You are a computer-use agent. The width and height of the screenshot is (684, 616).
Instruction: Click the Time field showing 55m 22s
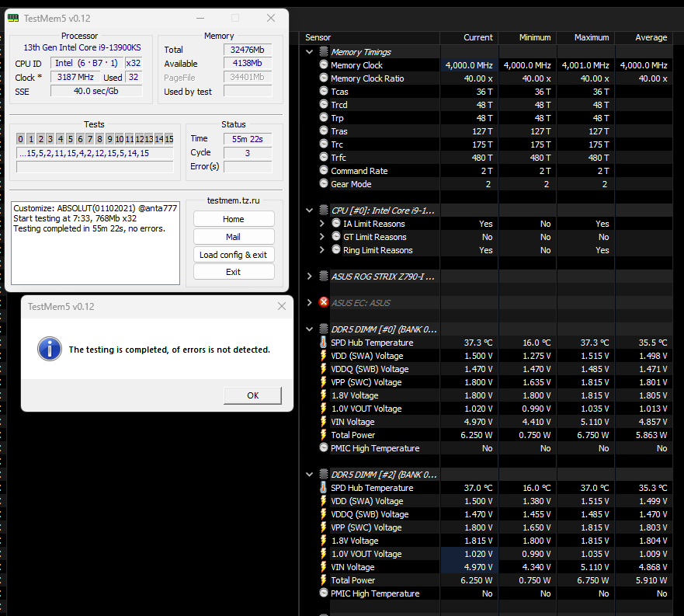[248, 139]
